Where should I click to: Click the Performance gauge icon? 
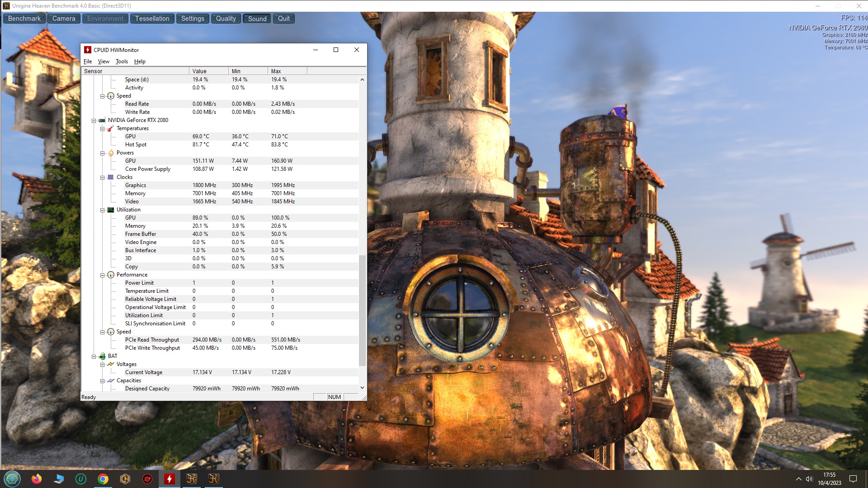111,275
